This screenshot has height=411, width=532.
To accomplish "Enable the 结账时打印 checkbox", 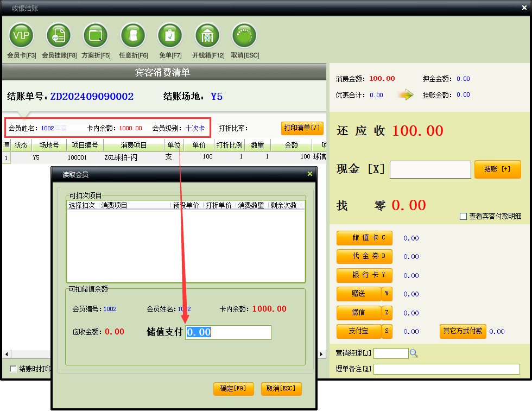I will (x=13, y=369).
